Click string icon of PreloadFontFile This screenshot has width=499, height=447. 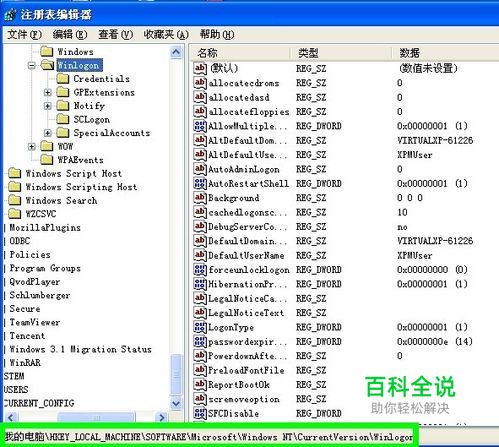coord(200,370)
